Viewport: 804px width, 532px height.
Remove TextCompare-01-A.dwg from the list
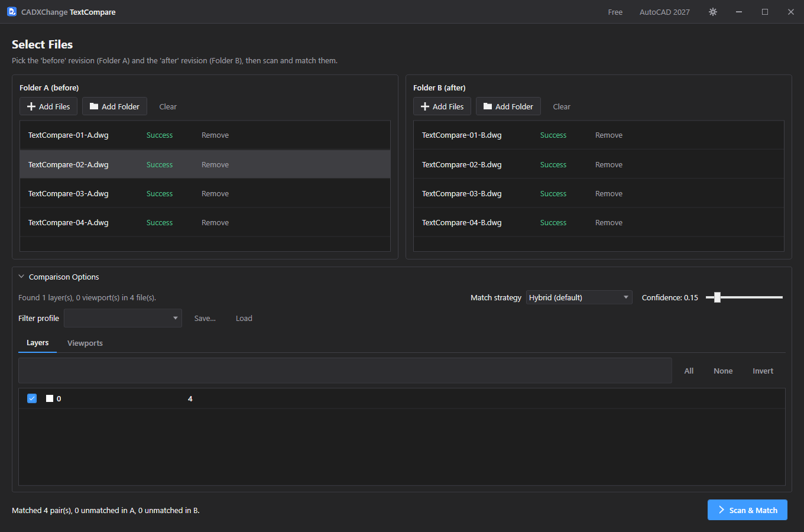tap(215, 135)
